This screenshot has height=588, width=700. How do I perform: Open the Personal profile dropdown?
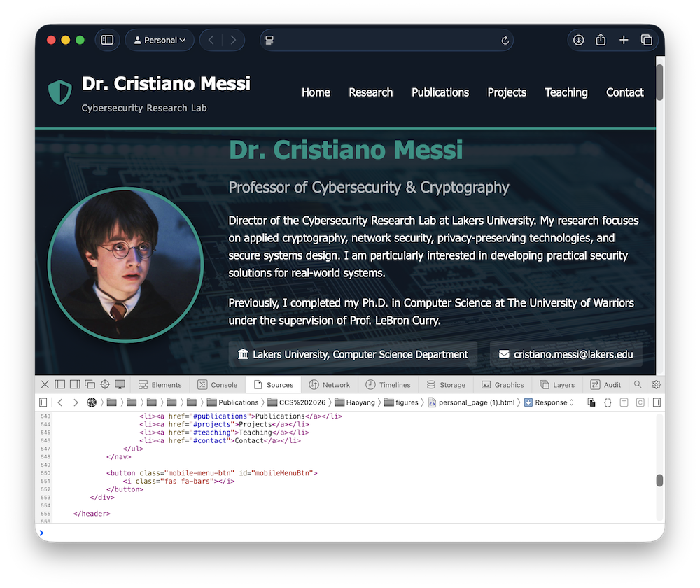(160, 40)
